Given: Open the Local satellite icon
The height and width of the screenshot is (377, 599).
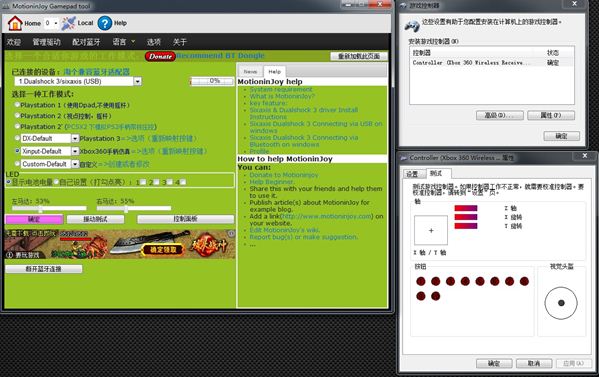Looking at the screenshot, I should (68, 23).
